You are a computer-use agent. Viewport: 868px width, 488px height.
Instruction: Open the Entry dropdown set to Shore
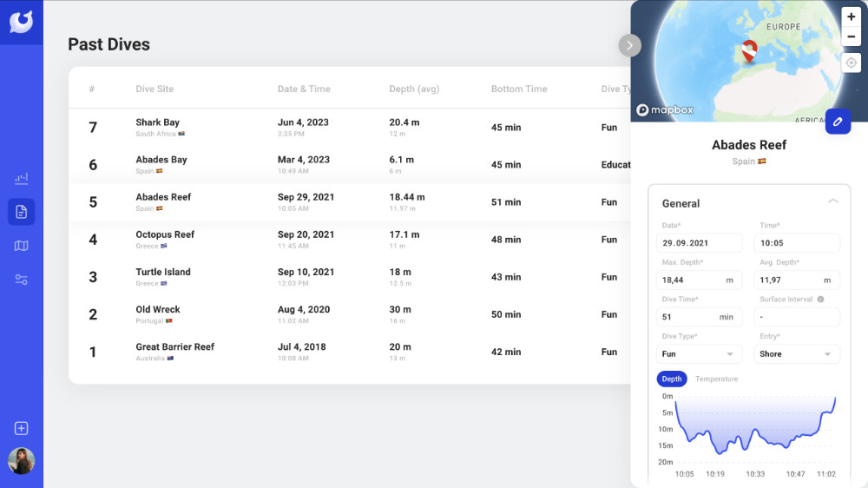point(796,354)
